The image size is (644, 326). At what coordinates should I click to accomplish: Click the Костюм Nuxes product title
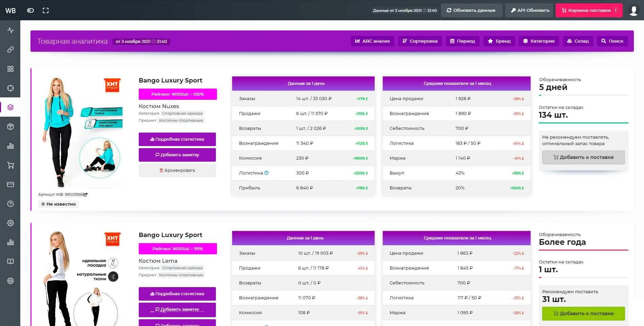(x=159, y=106)
